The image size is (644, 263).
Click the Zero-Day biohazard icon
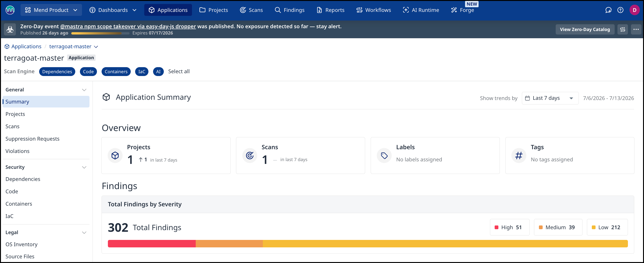[x=10, y=30]
